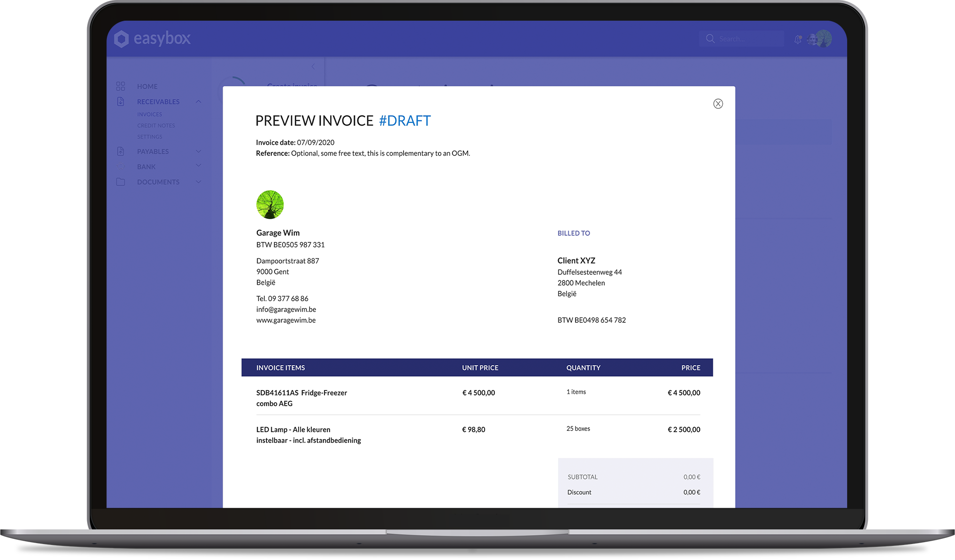Screen dimensions: 955x560
Task: Open the Credit Notes menu item
Action: 156,125
